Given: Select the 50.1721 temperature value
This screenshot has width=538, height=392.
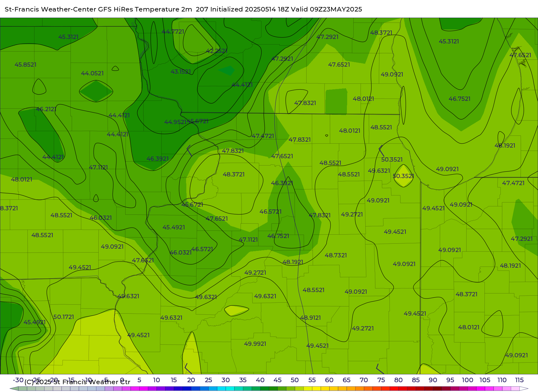Looking at the screenshot, I should [64, 317].
